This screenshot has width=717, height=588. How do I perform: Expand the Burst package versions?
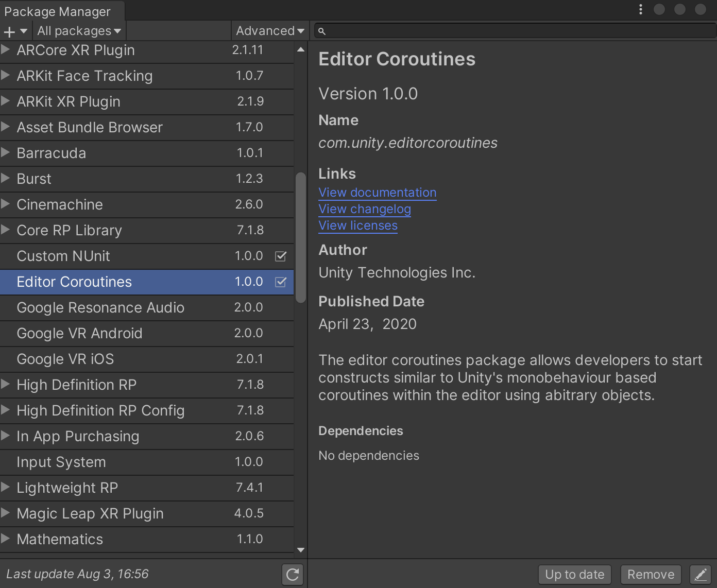(6, 178)
